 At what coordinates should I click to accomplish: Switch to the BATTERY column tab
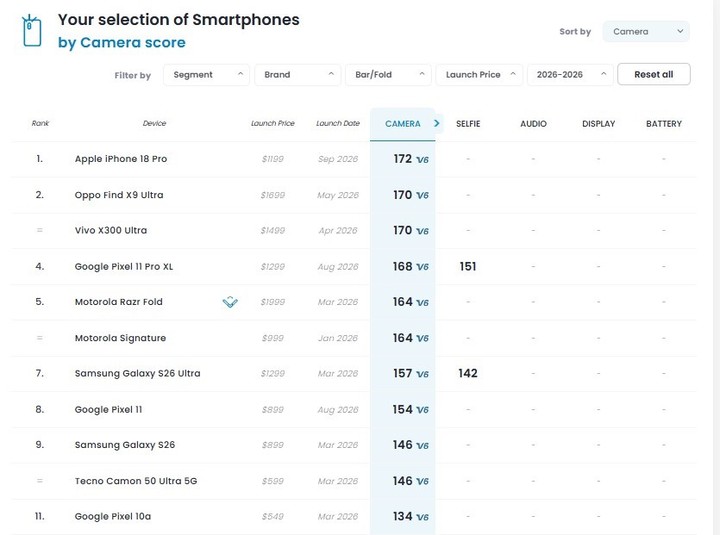pyautogui.click(x=664, y=124)
